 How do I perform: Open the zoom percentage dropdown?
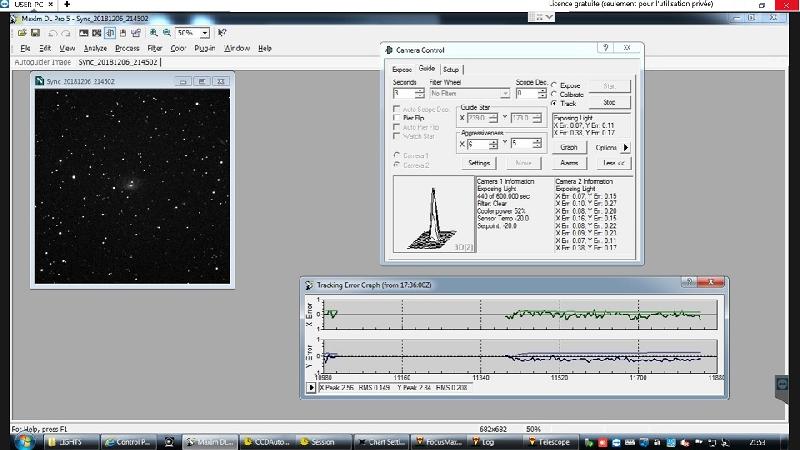pos(205,33)
